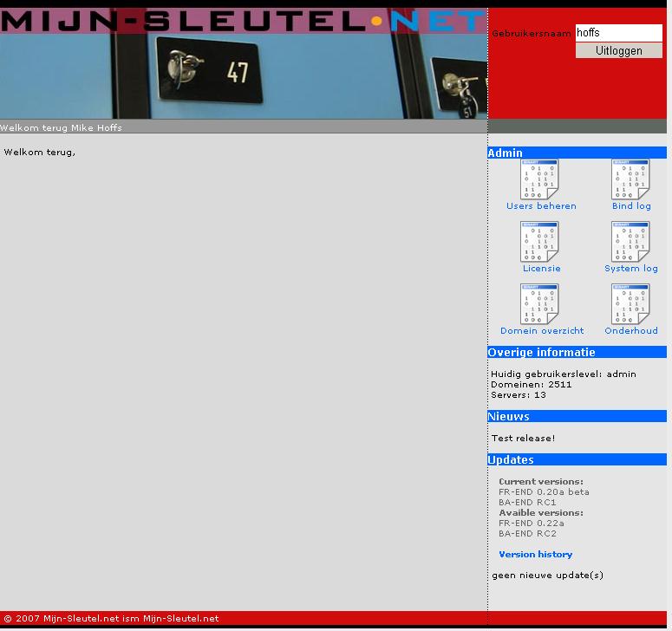
Task: Follow the Licensie text link
Action: click(541, 269)
